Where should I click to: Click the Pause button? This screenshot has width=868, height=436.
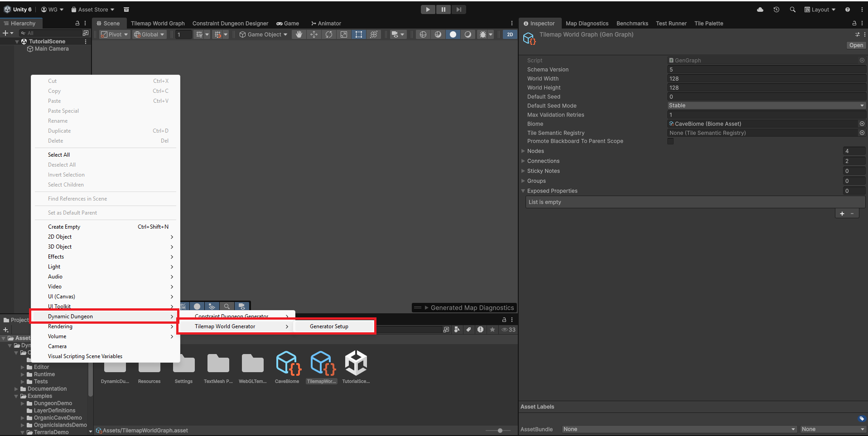coord(443,10)
